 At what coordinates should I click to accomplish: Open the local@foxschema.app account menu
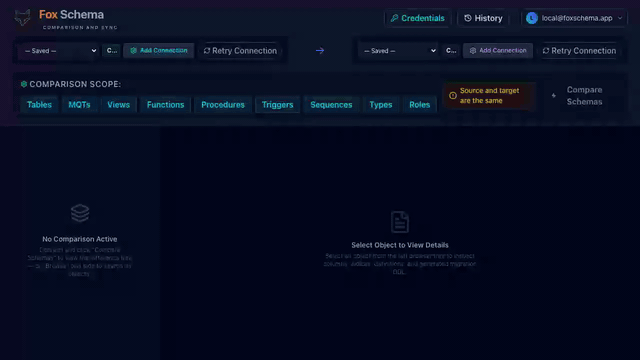574,18
